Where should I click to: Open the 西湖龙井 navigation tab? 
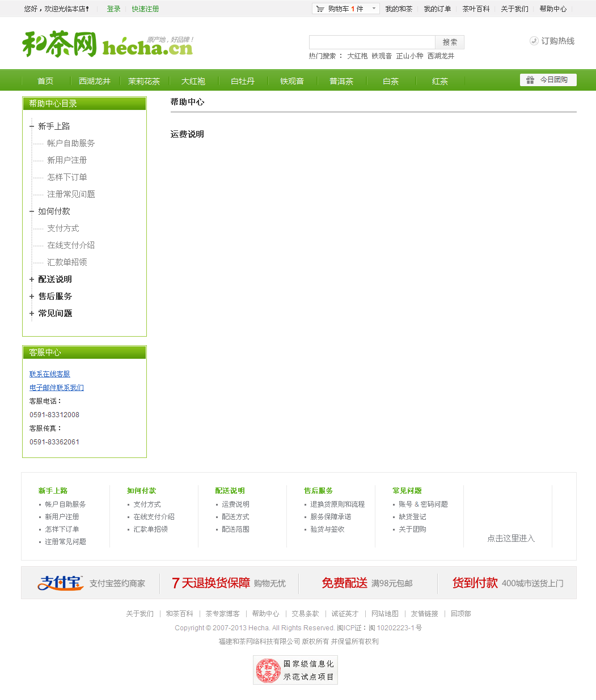95,81
